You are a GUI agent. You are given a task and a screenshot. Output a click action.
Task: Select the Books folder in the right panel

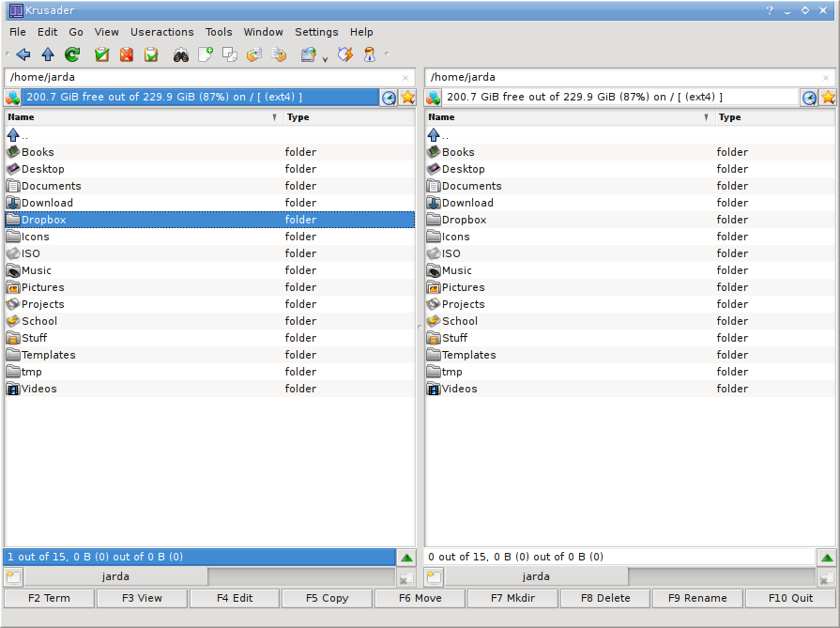click(630, 152)
